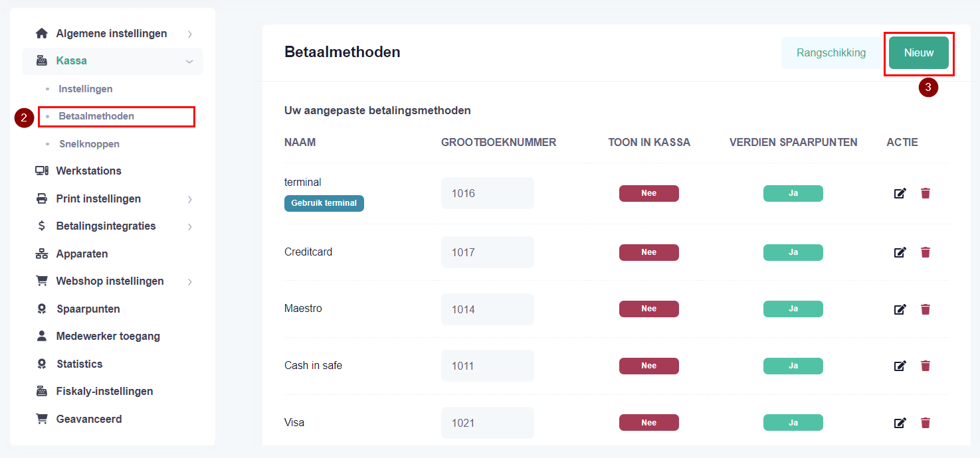Edit the Maestro payment method
This screenshot has height=458, width=980.
click(x=900, y=309)
